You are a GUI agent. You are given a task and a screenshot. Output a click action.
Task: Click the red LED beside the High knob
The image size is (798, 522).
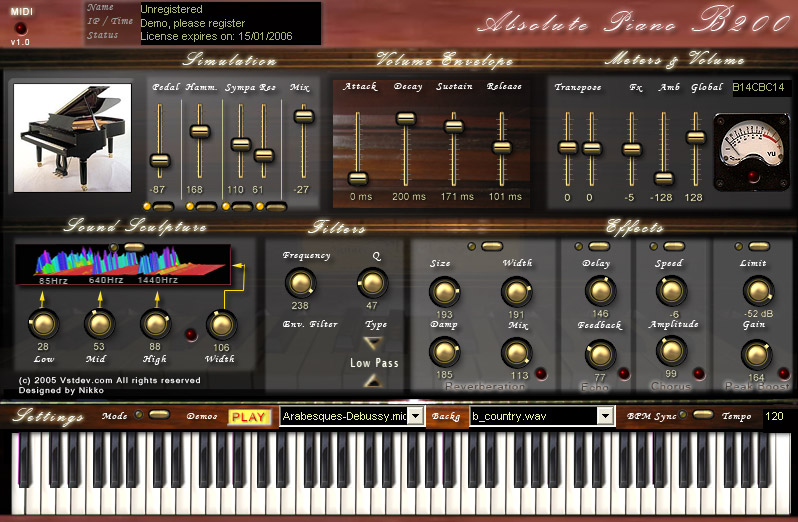pos(191,335)
